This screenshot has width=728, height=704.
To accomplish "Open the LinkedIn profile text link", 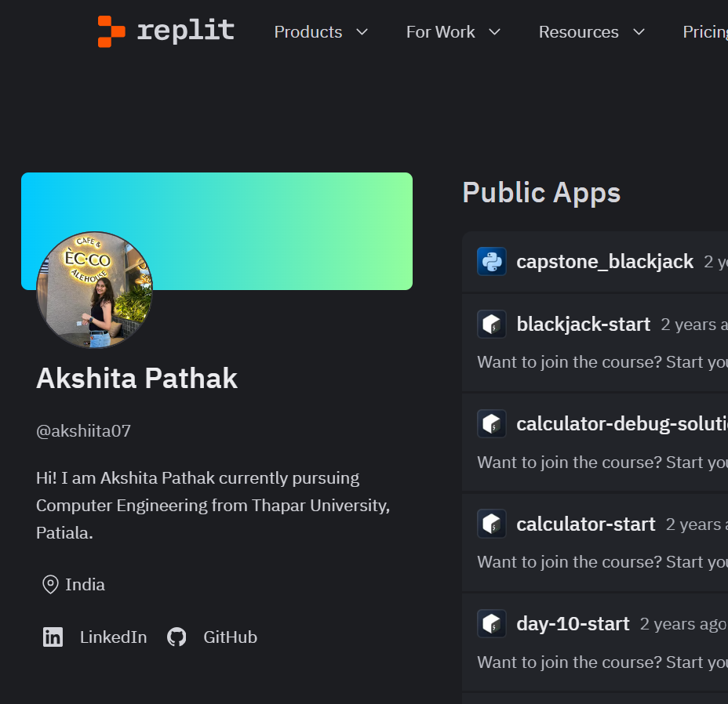I will point(113,637).
